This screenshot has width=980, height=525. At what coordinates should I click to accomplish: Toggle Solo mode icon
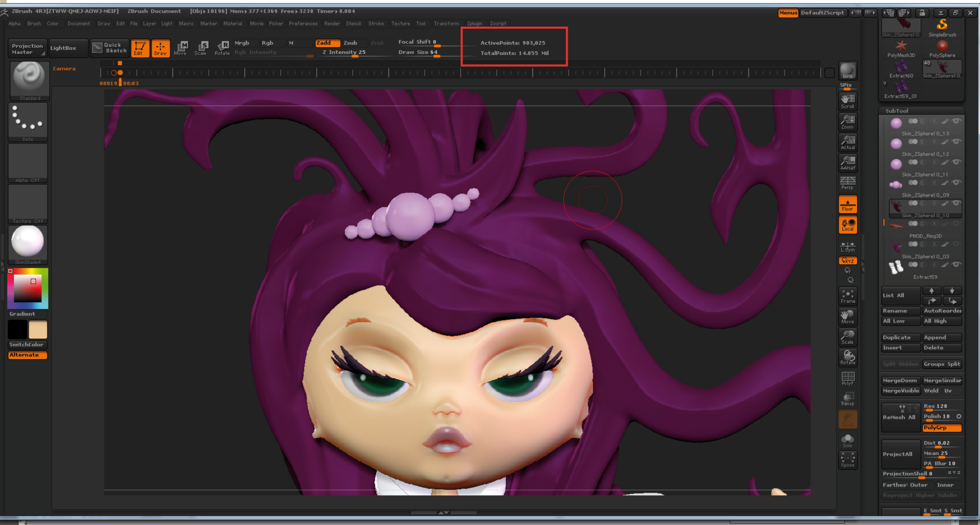click(848, 440)
